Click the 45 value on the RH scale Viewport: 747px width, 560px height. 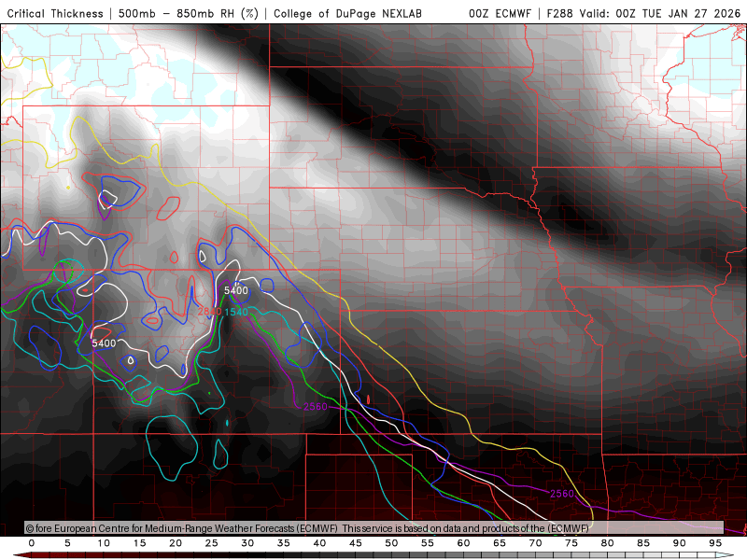pos(356,543)
